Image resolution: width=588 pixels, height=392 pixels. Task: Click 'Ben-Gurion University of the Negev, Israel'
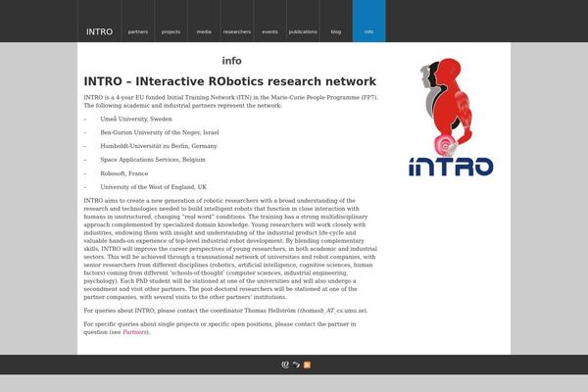coord(160,132)
